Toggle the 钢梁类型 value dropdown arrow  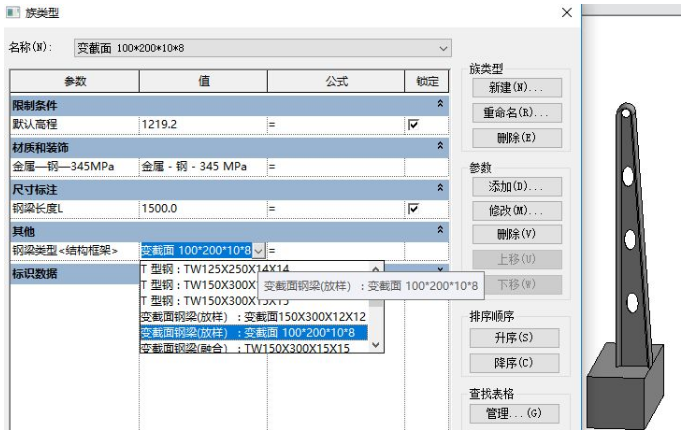(x=259, y=251)
